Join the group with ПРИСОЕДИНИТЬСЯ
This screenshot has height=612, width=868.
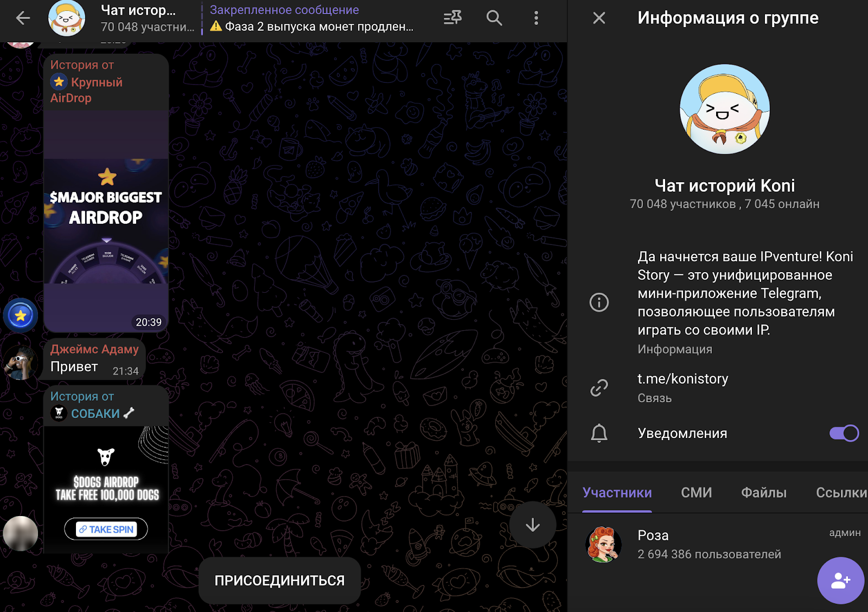[x=279, y=581]
